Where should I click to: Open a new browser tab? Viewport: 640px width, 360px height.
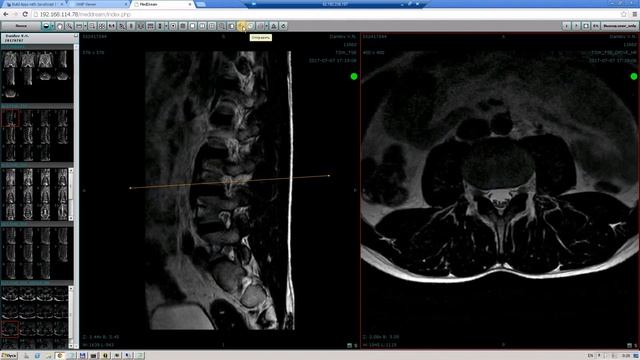pyautogui.click(x=201, y=4)
